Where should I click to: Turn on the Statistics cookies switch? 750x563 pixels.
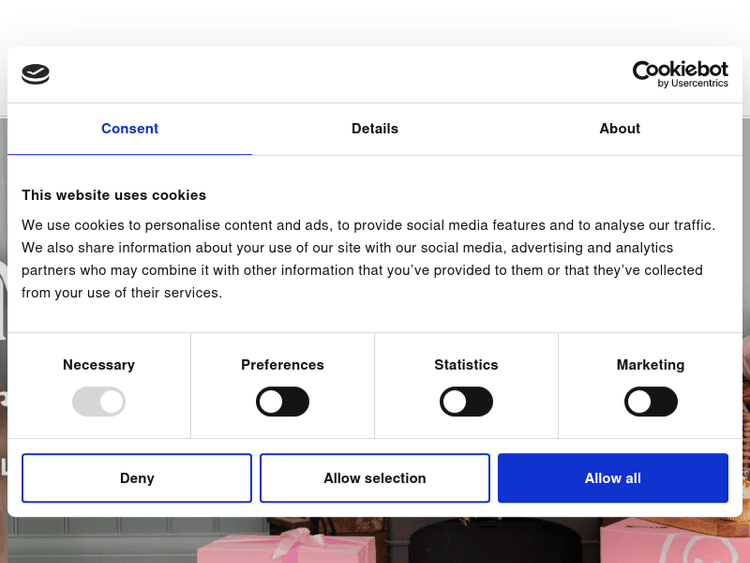tap(466, 402)
